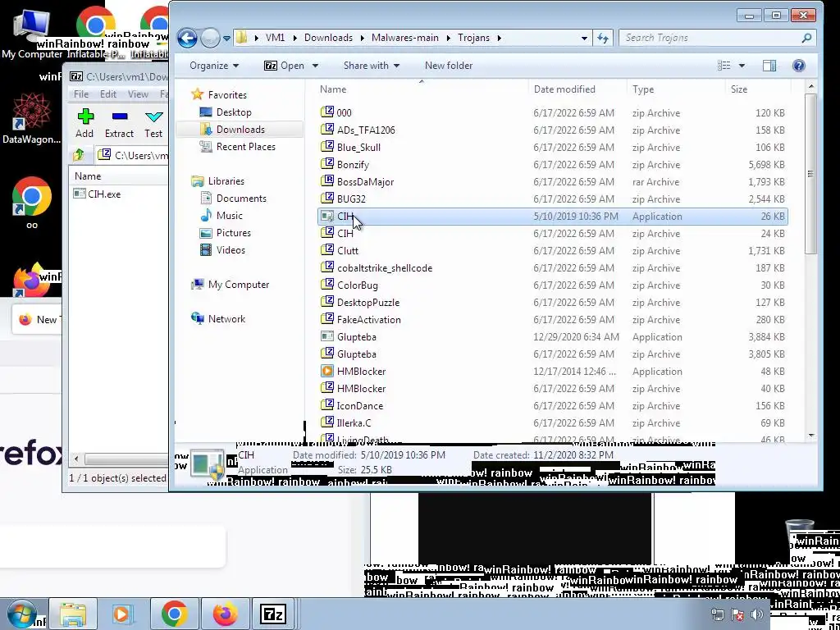Click the Refresh button beside address bar
Screen dimensions: 840x630
click(x=603, y=38)
